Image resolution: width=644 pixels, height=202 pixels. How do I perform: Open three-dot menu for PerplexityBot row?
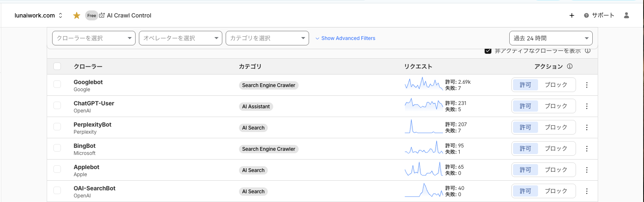(586, 127)
